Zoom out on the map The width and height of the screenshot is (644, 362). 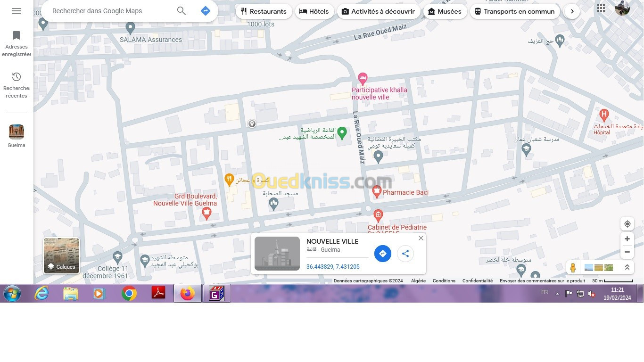627,252
